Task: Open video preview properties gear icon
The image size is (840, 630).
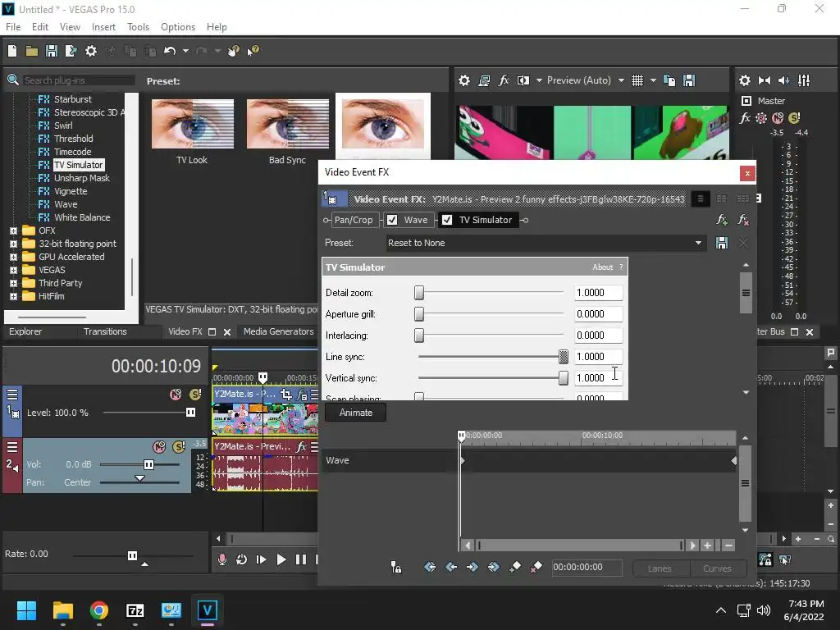Action: click(464, 80)
